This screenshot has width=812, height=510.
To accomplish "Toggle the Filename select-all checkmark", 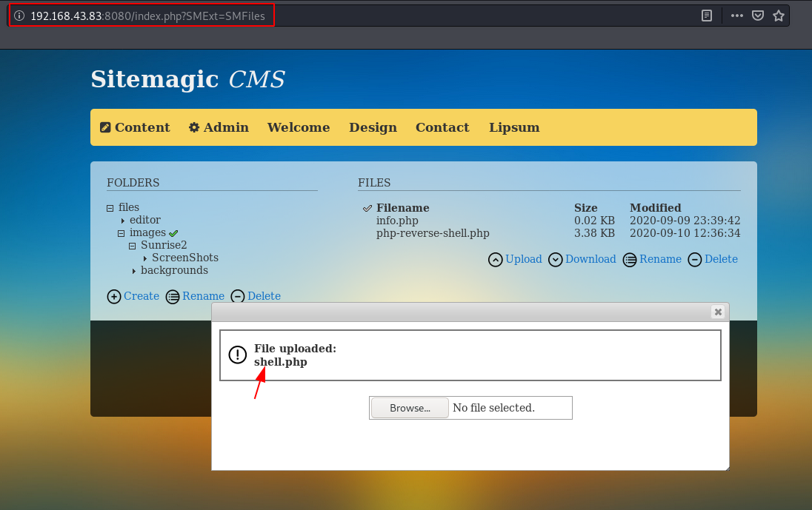I will click(x=367, y=209).
